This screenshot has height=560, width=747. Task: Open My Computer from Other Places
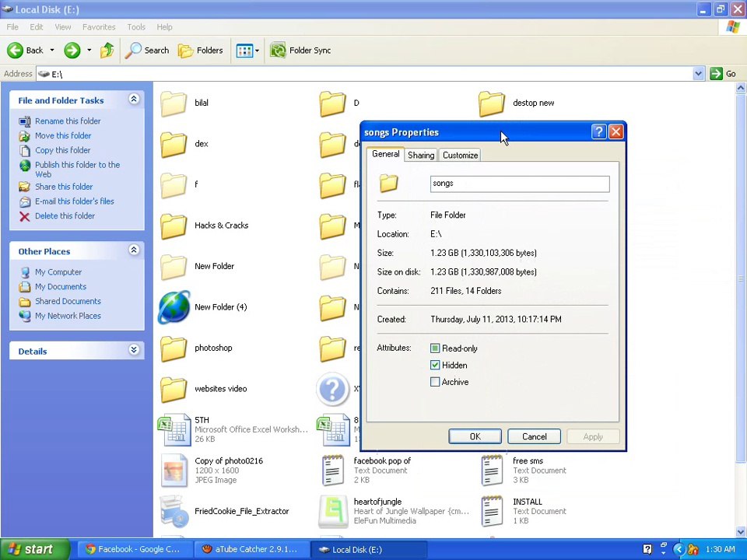pyautogui.click(x=58, y=272)
